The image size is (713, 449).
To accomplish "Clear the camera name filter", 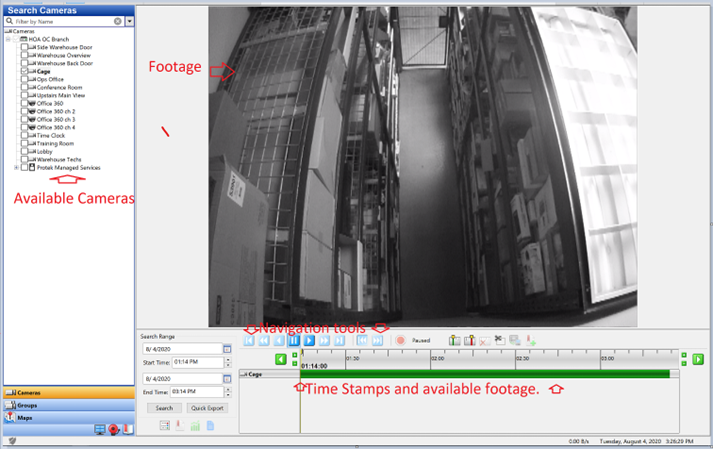I will tap(118, 21).
